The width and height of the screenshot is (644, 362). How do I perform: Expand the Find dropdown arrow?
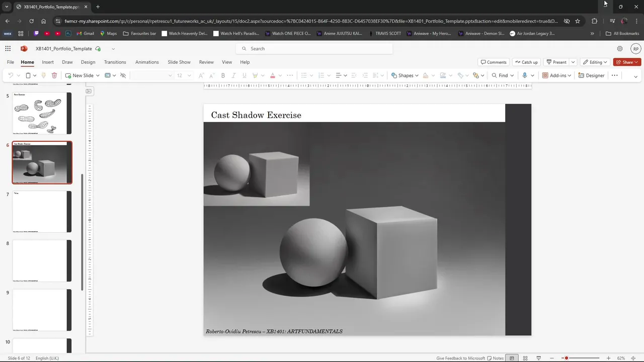512,75
